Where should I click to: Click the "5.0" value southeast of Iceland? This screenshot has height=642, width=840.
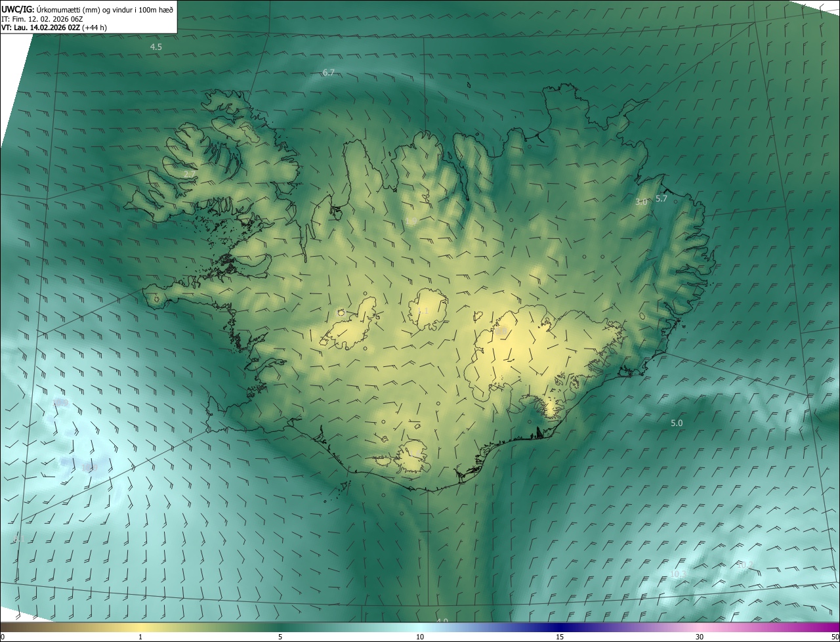point(677,423)
